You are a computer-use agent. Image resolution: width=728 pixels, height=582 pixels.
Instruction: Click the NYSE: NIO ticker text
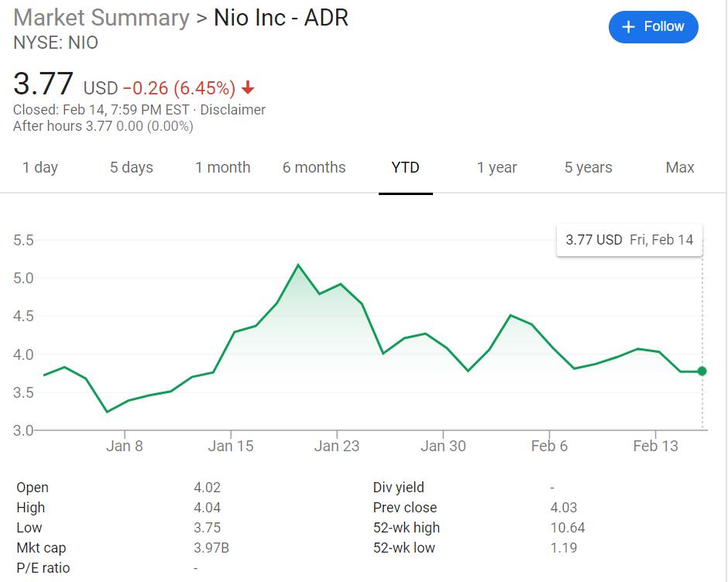(x=56, y=43)
